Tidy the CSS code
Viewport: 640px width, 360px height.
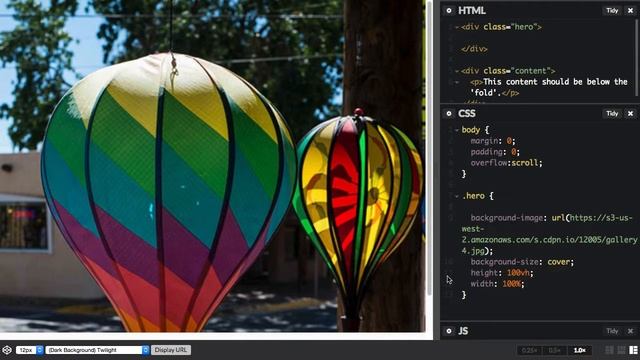click(612, 113)
